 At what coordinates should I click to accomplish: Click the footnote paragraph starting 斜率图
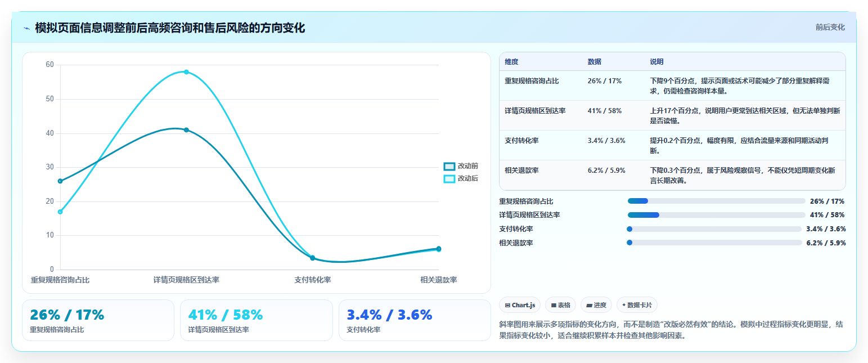pos(671,330)
